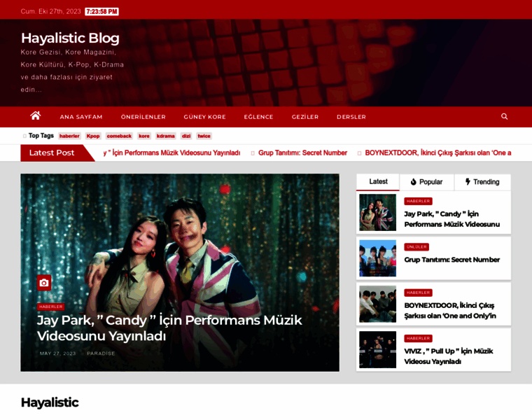Click the ÜNLÜLER category badge
The image size is (532, 420).
[416, 247]
